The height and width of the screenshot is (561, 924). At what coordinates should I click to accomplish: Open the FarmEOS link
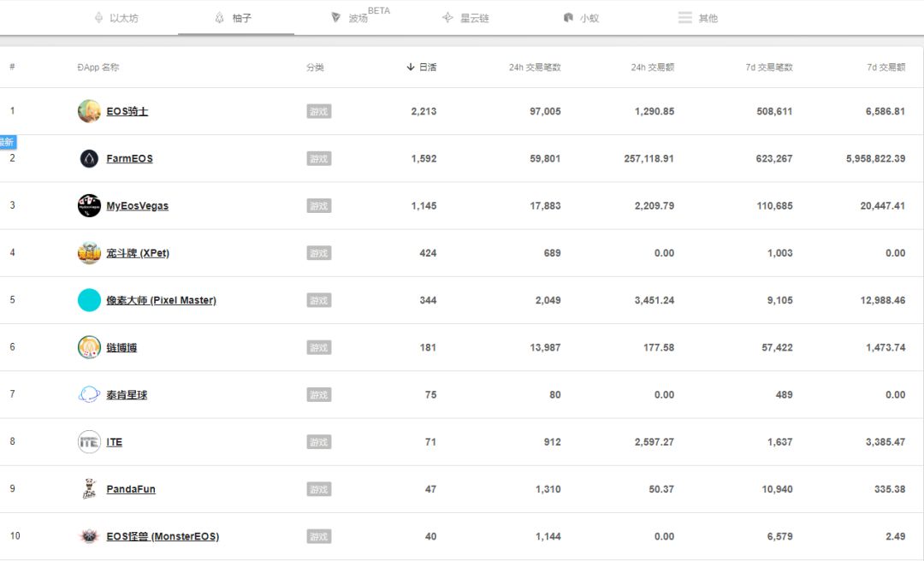130,158
